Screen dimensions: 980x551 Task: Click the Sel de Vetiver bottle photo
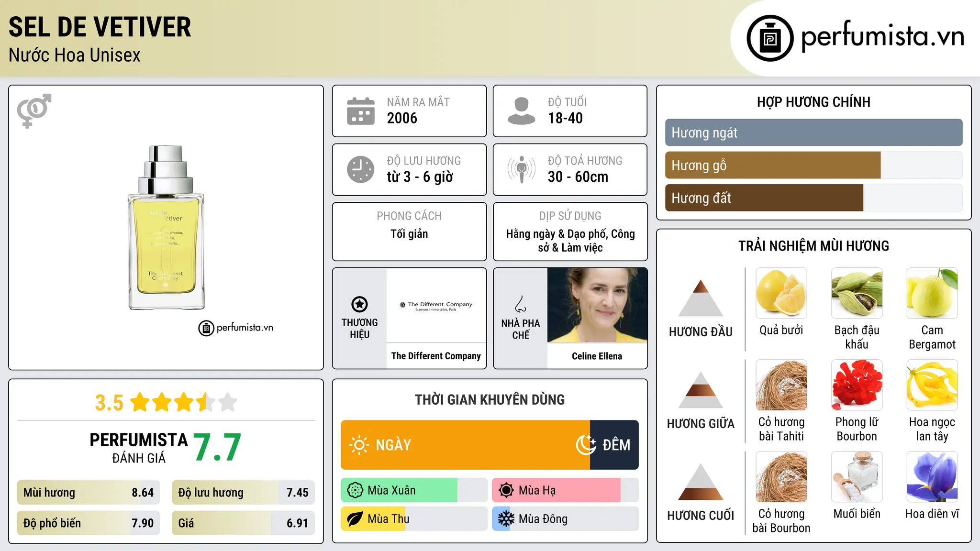coord(166,227)
